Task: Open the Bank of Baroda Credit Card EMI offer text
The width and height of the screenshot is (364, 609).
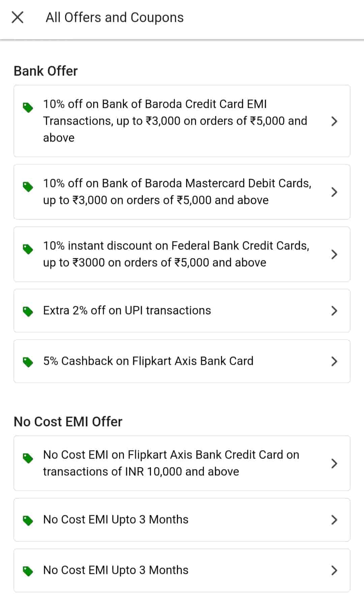Action: 175,121
